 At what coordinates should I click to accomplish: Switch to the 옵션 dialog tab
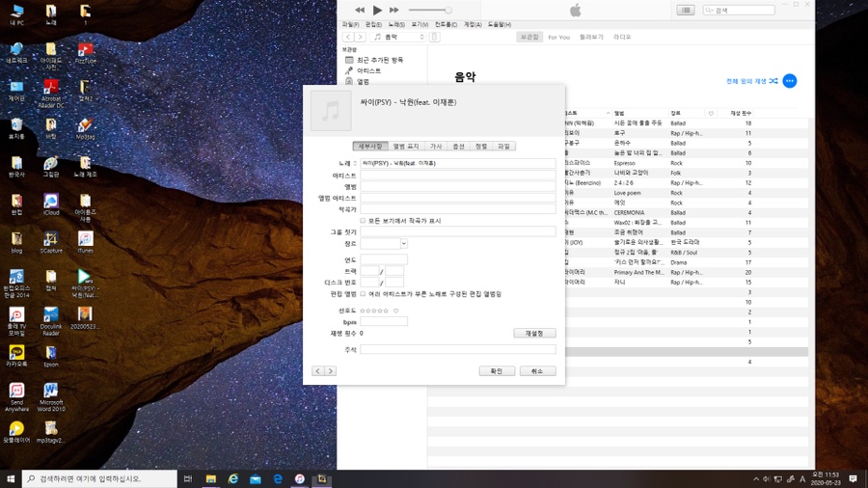pos(458,146)
